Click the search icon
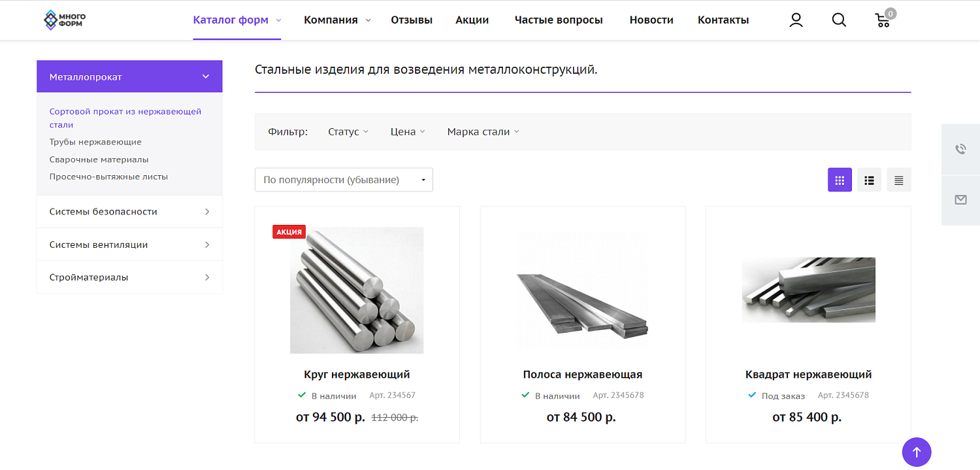The image size is (980, 470). (x=839, y=20)
